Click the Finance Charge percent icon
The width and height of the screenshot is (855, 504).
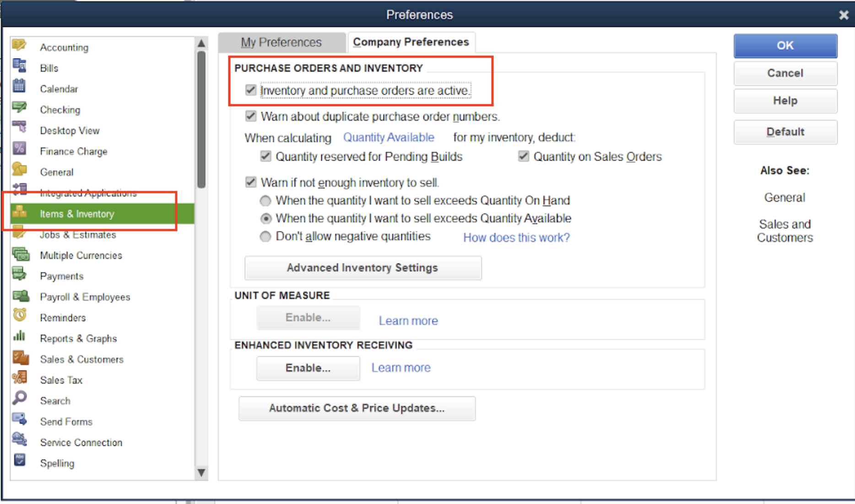coord(20,149)
